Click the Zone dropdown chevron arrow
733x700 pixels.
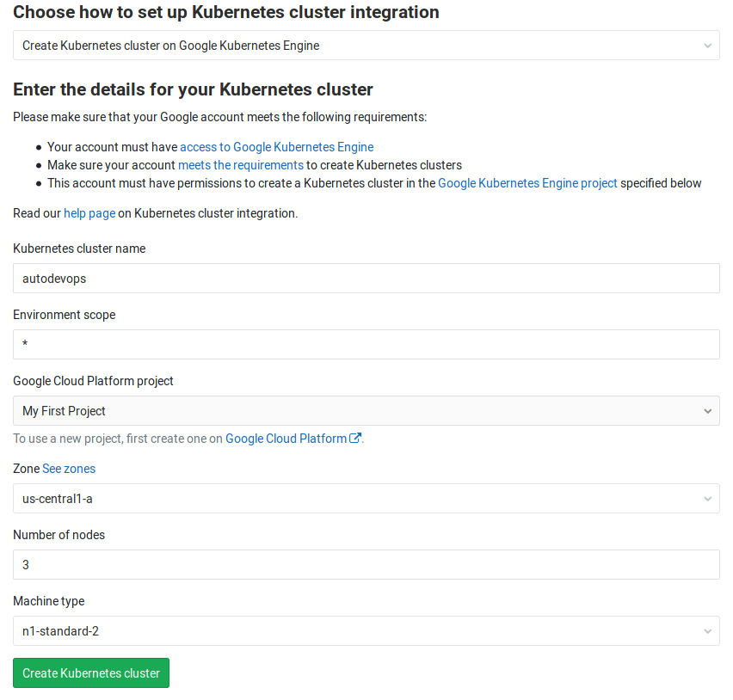coord(707,498)
